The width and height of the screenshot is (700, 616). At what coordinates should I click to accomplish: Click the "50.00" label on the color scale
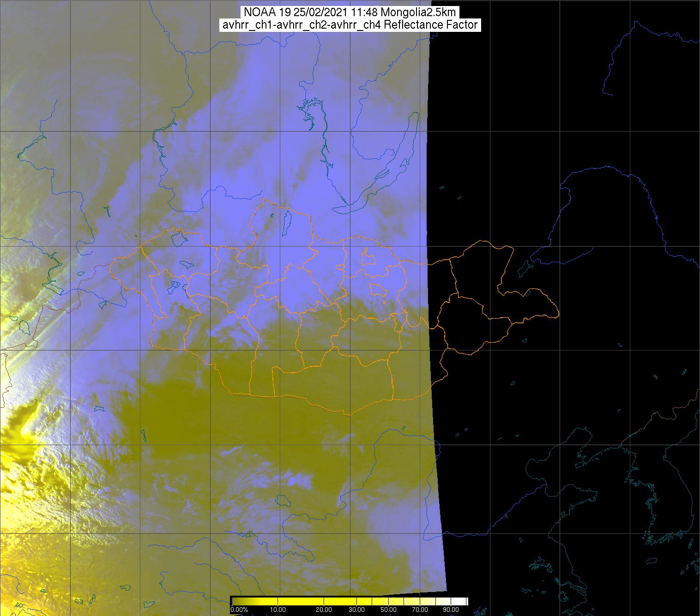(x=388, y=610)
